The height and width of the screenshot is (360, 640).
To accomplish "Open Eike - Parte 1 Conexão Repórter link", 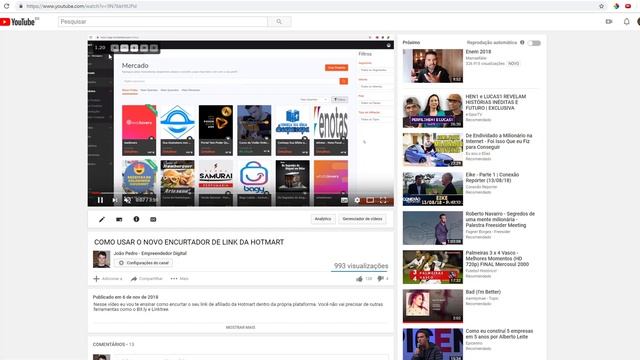I will [493, 178].
